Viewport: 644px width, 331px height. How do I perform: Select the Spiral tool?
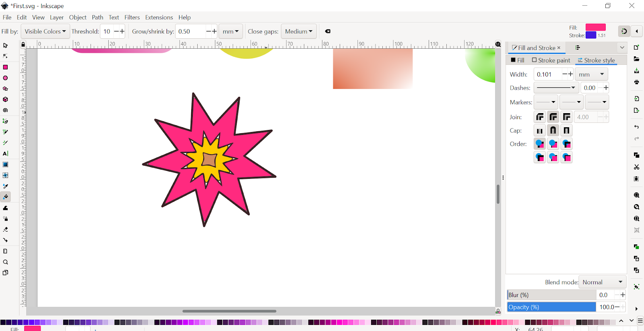(x=5, y=110)
